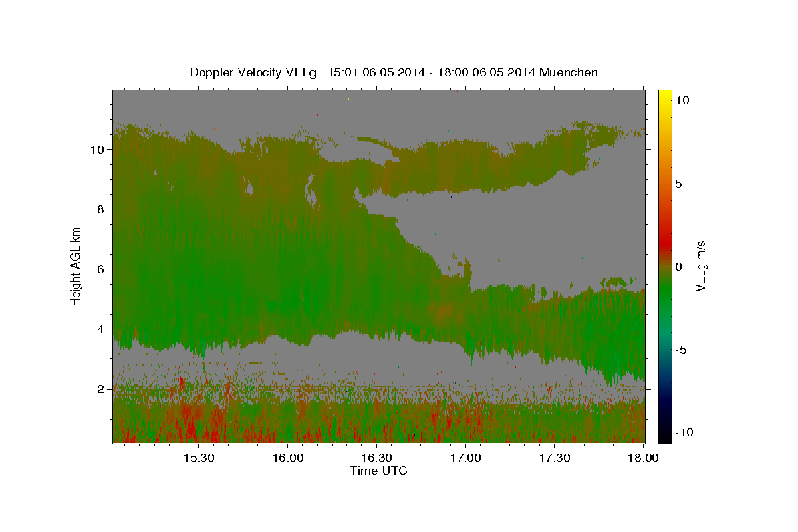Click the height tick label 4
This screenshot has height=532, width=798.
point(100,329)
